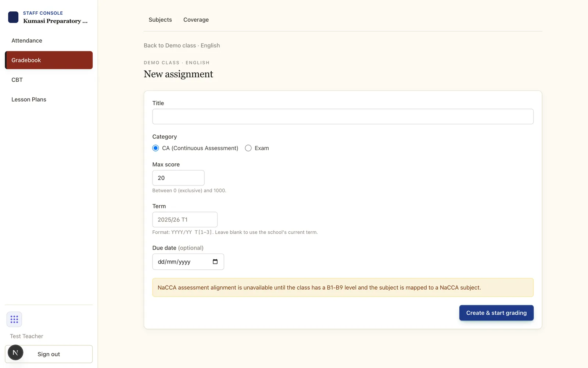Click the Term field with 2025/26 T1 placeholder
Viewport: 588px width, 368px height.
(x=185, y=220)
